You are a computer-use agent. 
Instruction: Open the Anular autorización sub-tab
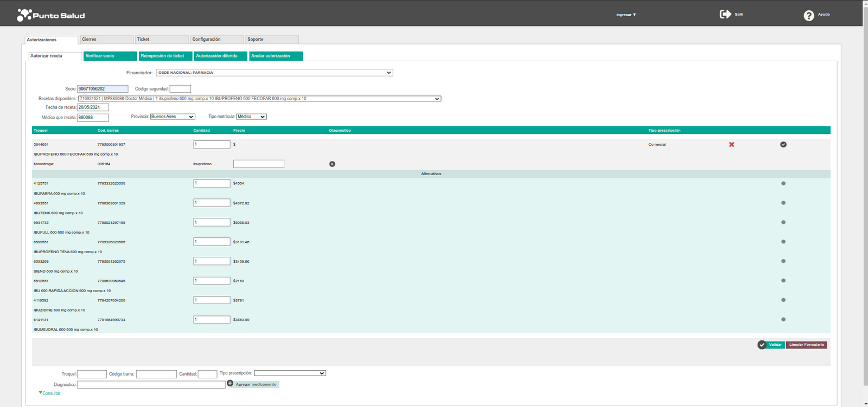(x=276, y=56)
